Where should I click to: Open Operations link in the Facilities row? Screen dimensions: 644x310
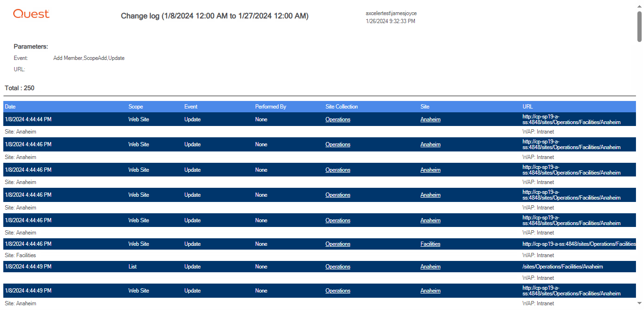pyautogui.click(x=338, y=244)
